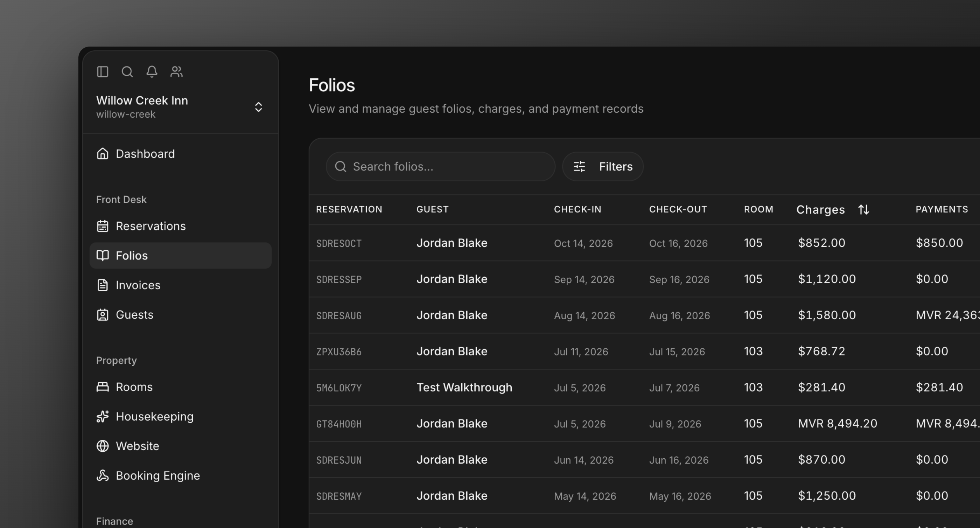Image resolution: width=980 pixels, height=528 pixels.
Task: Click the Charges sort arrows icon
Action: tap(863, 209)
